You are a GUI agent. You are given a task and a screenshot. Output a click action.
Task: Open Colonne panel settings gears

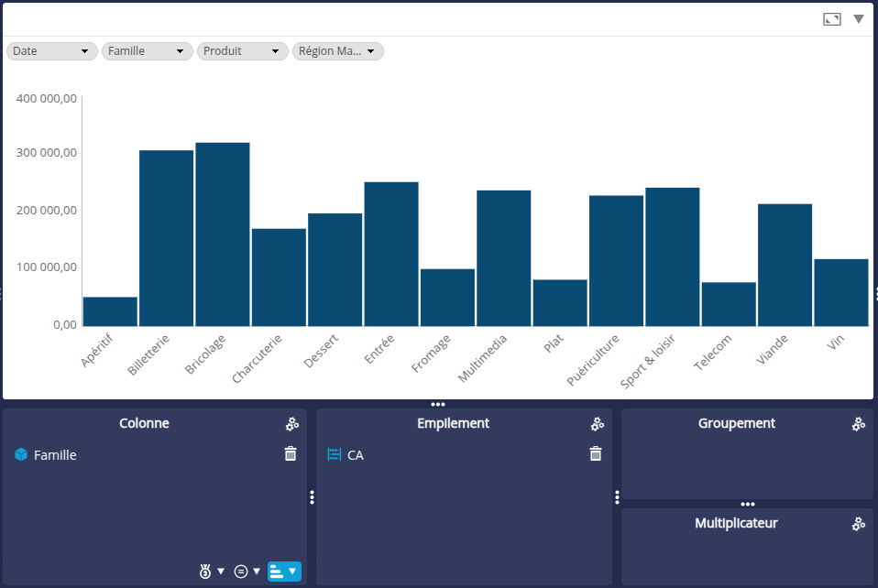292,424
